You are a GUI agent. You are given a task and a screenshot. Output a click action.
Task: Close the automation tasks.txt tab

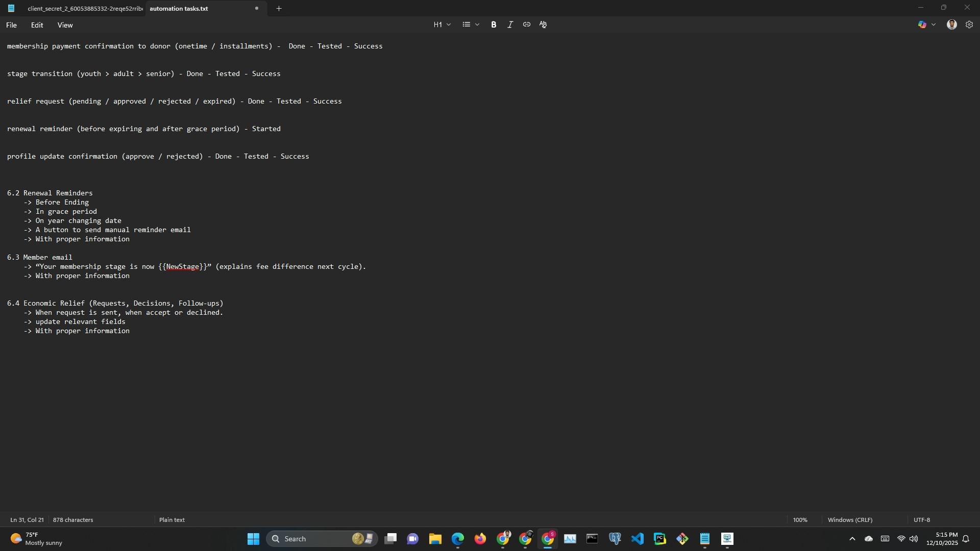(257, 9)
